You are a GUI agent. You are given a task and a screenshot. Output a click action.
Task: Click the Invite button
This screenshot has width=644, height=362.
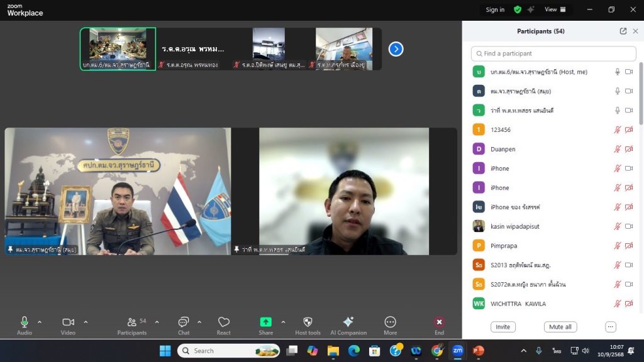[x=502, y=327]
